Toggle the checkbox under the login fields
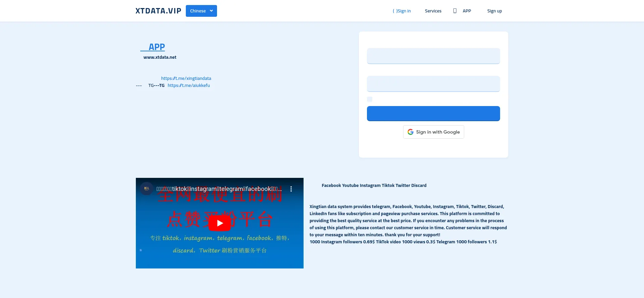 click(370, 99)
